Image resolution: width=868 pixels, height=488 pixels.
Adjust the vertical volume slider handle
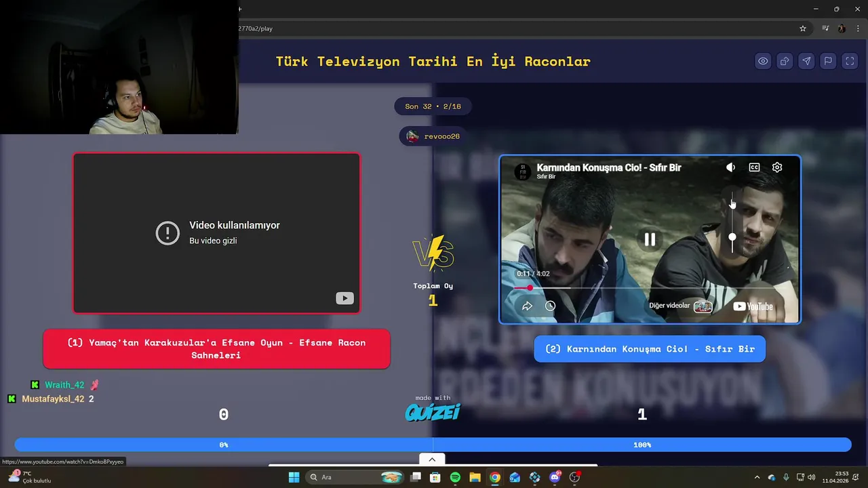point(732,237)
